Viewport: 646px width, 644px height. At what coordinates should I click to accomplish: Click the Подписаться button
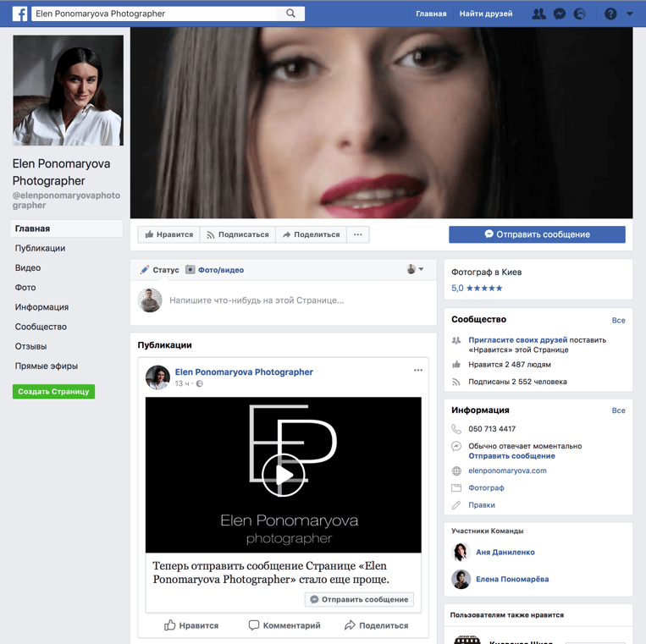pos(238,234)
